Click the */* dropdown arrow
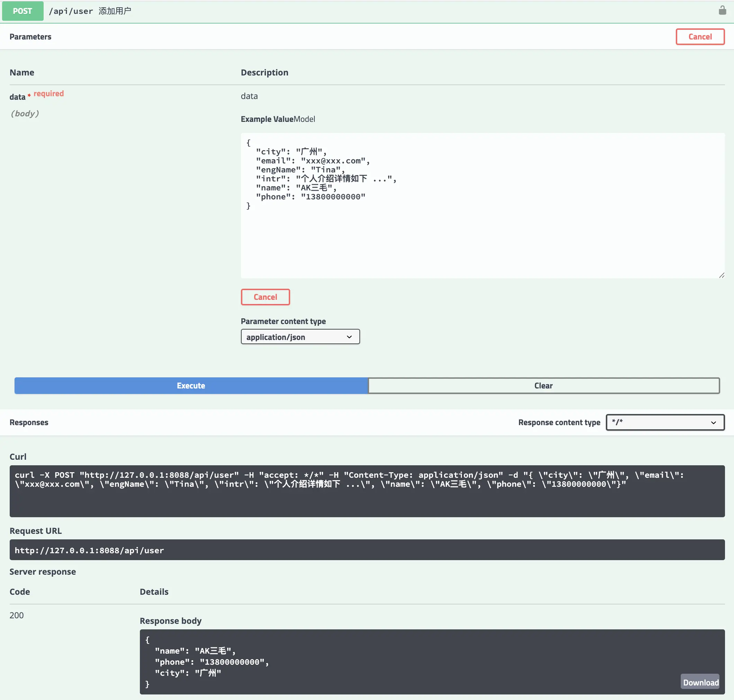Image resolution: width=734 pixels, height=700 pixels. pyautogui.click(x=713, y=423)
